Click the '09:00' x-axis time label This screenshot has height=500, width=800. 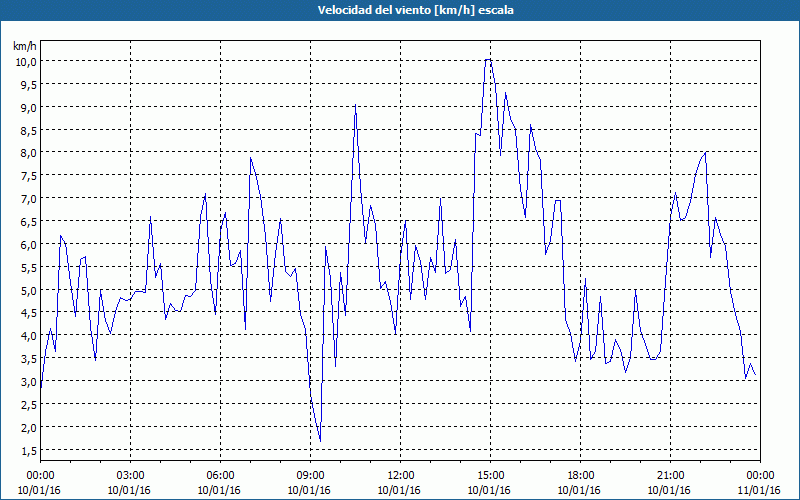pyautogui.click(x=310, y=476)
